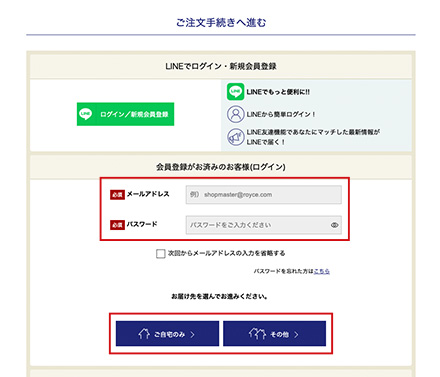
Task: Click the green LINE login/register button
Action: (125, 114)
